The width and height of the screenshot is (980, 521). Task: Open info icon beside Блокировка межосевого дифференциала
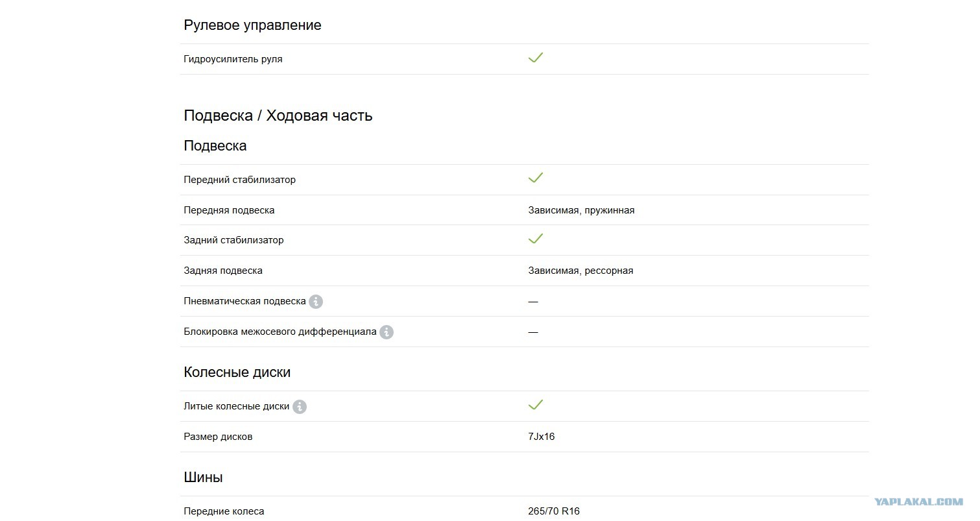pyautogui.click(x=387, y=332)
